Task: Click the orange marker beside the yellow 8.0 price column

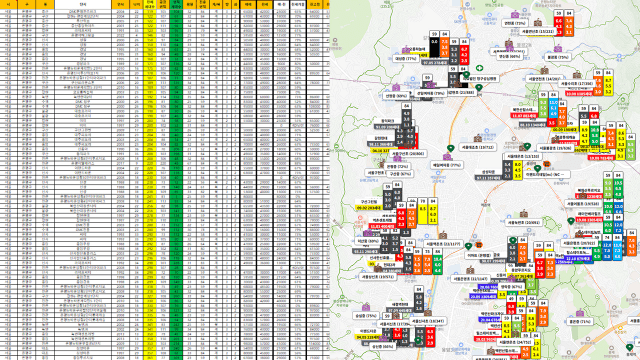Action: click(x=547, y=164)
